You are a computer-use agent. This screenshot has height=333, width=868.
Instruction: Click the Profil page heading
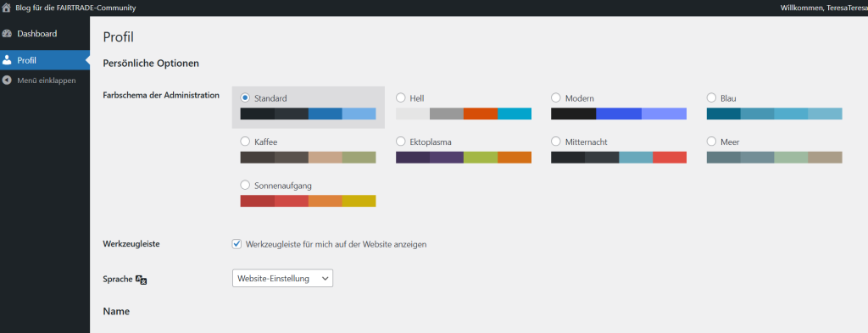[119, 37]
